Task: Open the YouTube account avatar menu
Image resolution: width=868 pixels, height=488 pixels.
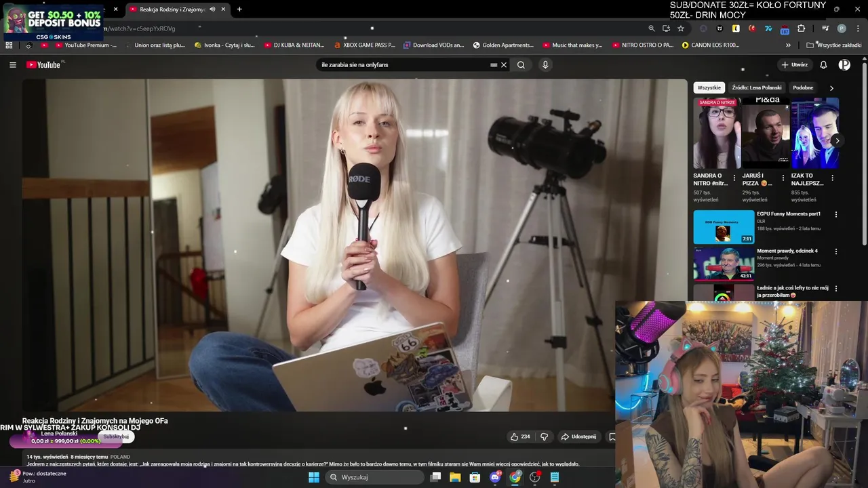Action: tap(844, 65)
